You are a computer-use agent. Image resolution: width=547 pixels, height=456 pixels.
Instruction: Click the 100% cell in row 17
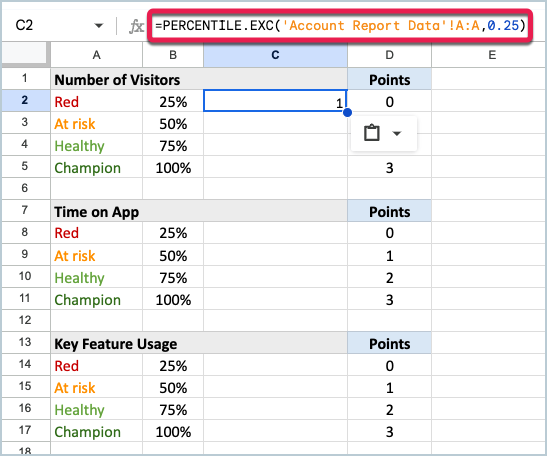pos(173,432)
